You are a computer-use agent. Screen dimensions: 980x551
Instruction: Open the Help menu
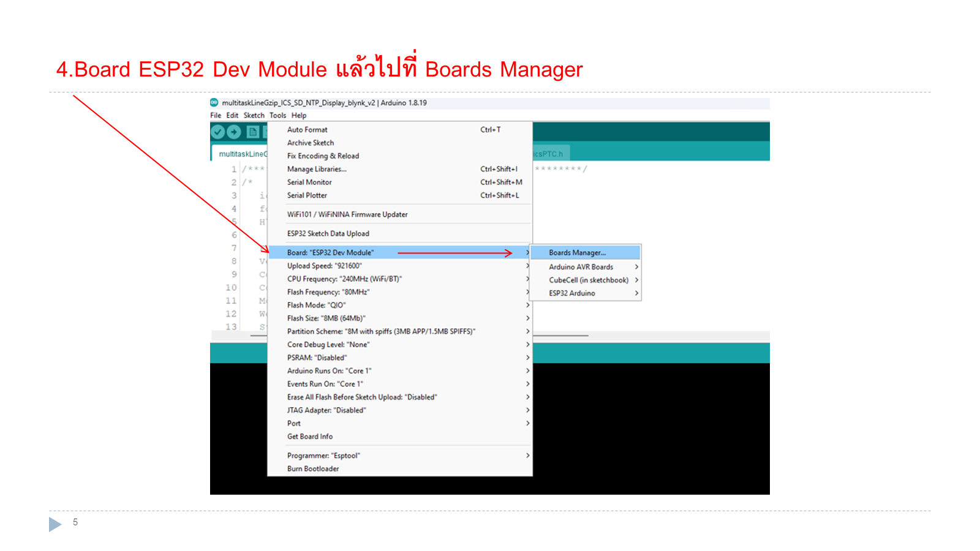click(x=299, y=115)
